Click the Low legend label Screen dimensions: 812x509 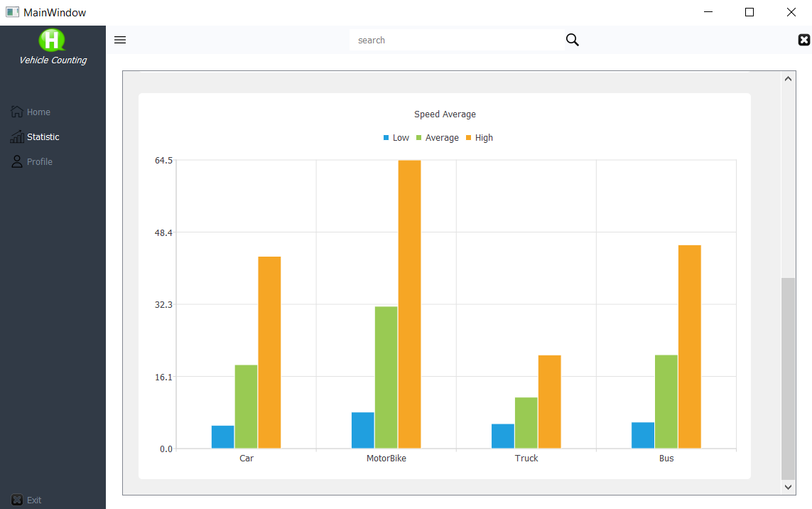(x=401, y=138)
